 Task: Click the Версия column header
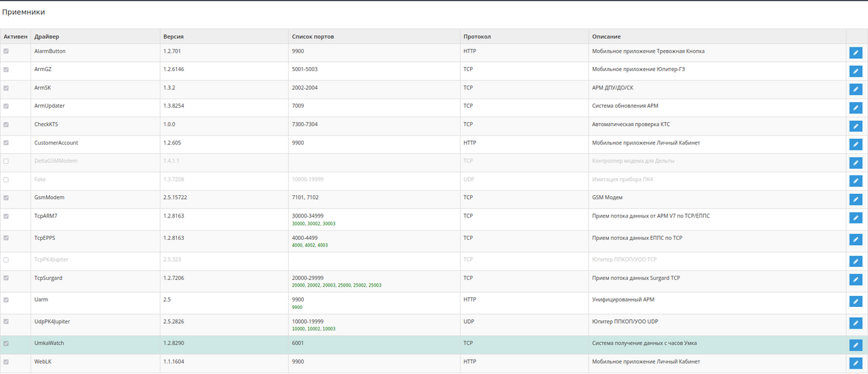click(x=174, y=37)
